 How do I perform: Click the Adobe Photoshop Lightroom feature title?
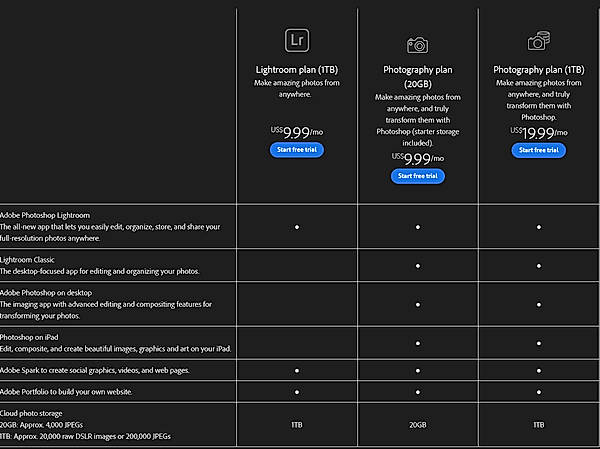(x=45, y=215)
